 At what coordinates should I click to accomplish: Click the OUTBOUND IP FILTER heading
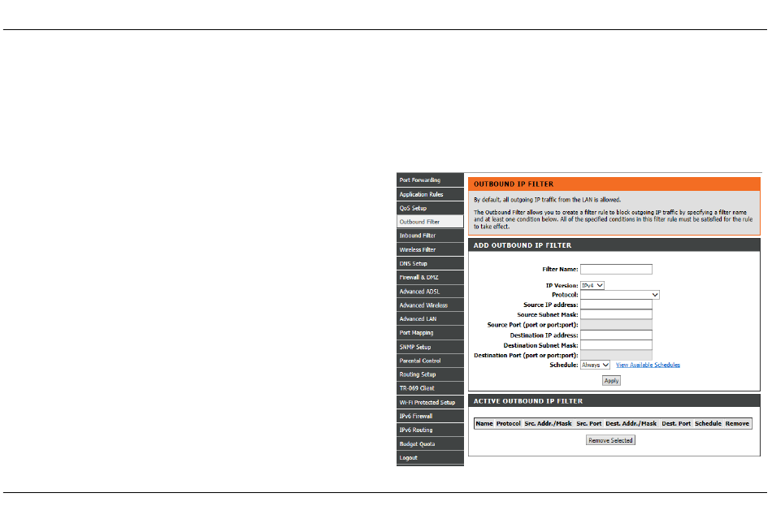tap(514, 184)
